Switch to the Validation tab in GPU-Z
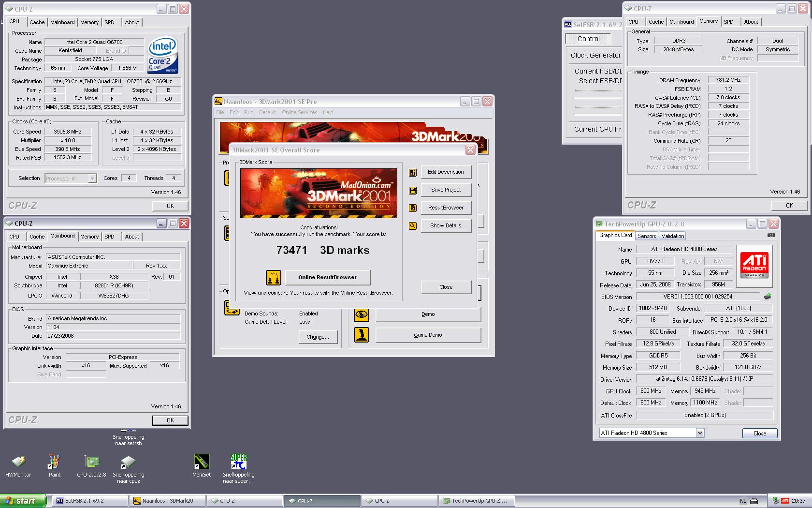The image size is (812, 508). [672, 236]
